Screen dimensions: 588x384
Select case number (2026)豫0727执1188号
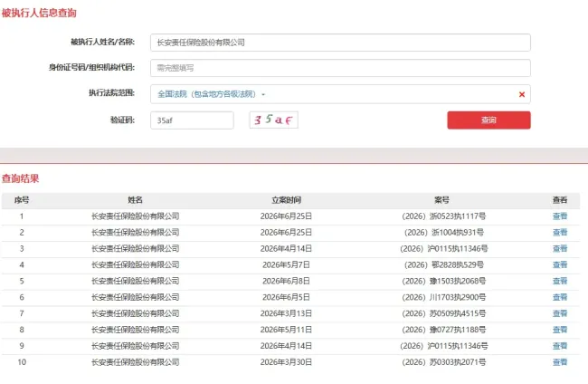(x=444, y=330)
